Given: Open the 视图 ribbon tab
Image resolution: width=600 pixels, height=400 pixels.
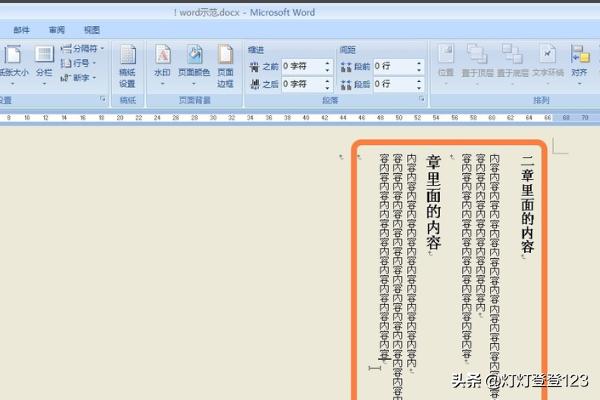Looking at the screenshot, I should [x=92, y=30].
